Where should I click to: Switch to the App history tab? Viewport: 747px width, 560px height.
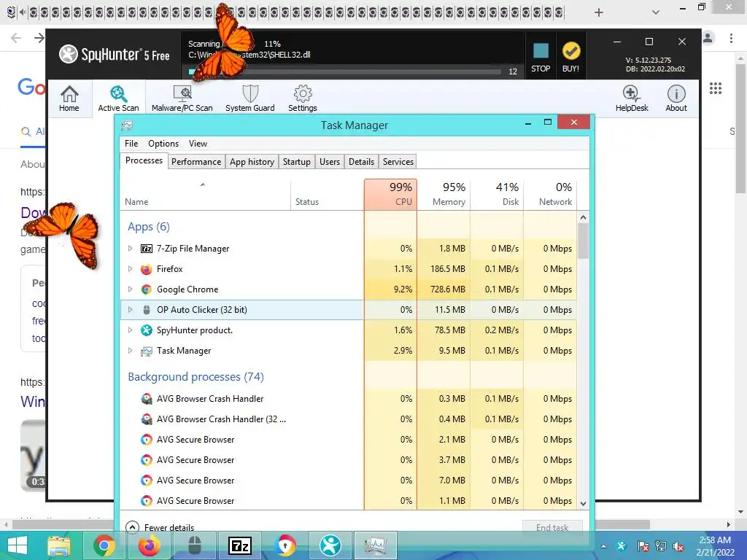tap(252, 162)
